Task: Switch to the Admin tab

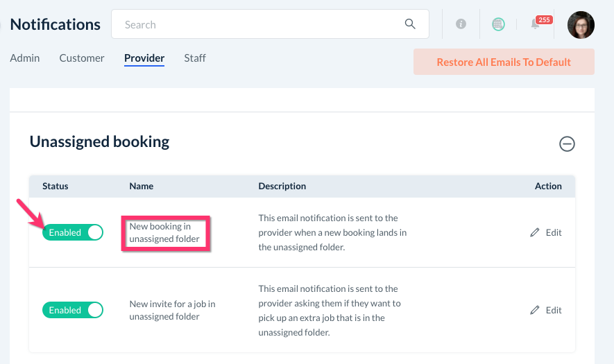Action: (25, 58)
